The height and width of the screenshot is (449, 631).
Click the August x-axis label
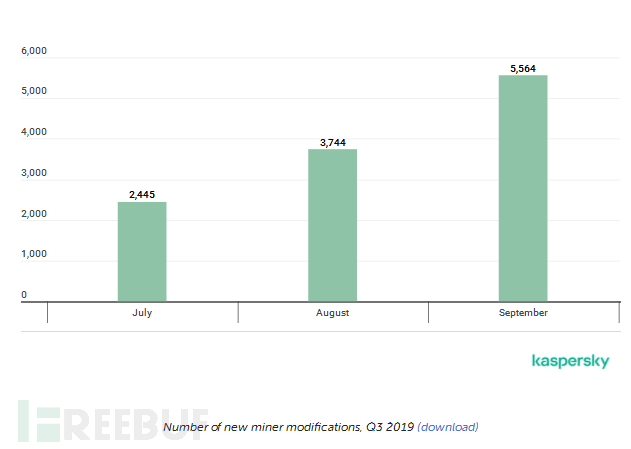coord(332,313)
